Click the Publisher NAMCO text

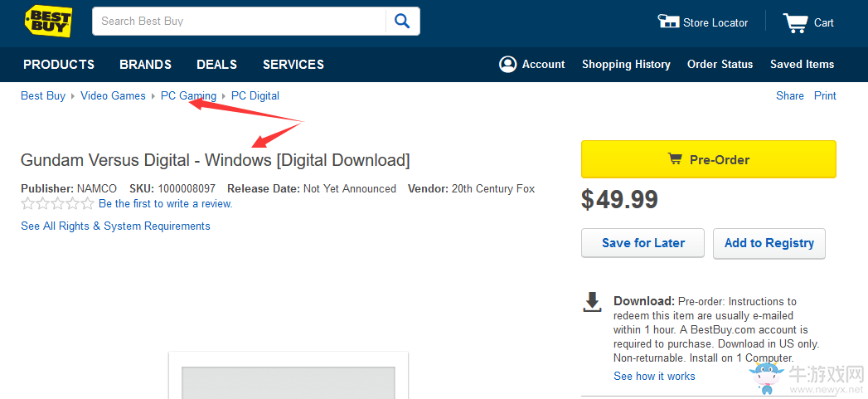tap(69, 189)
